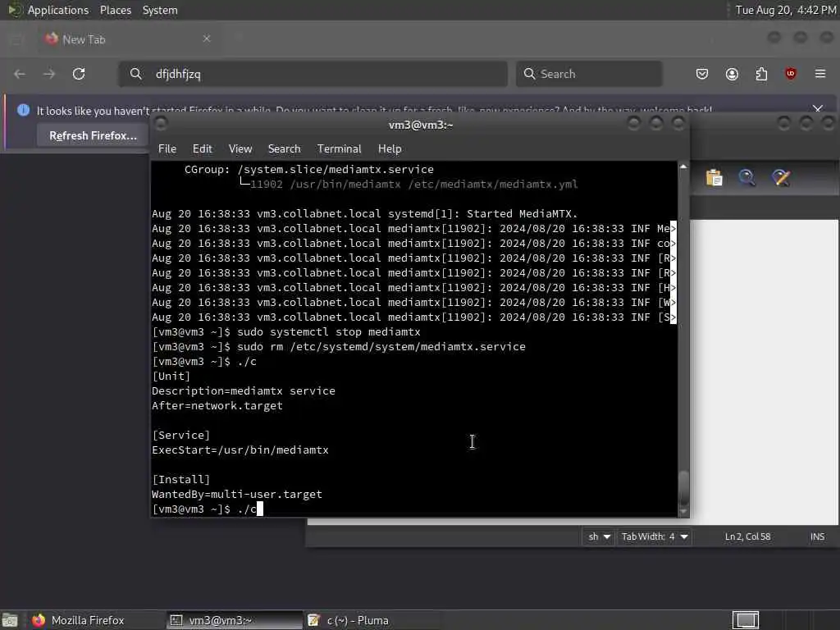Reload the page in Firefox
Screen dimensions: 840x630
pyautogui.click(x=79, y=74)
